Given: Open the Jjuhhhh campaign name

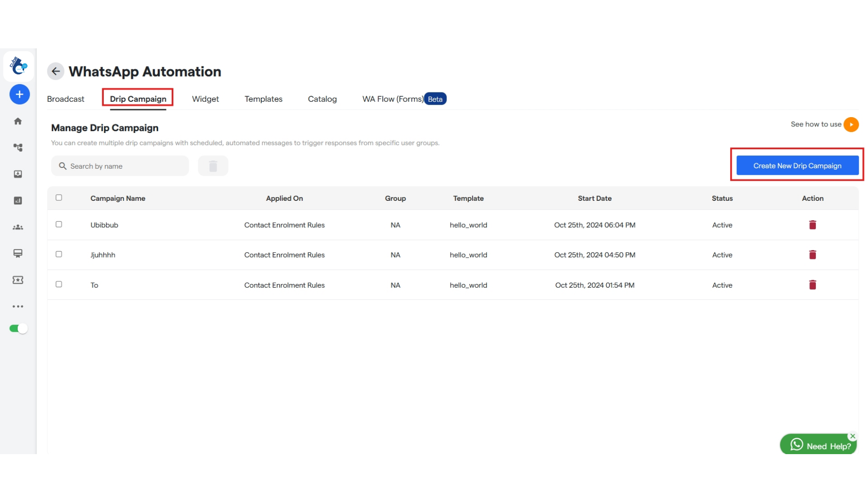Looking at the screenshot, I should pyautogui.click(x=103, y=255).
